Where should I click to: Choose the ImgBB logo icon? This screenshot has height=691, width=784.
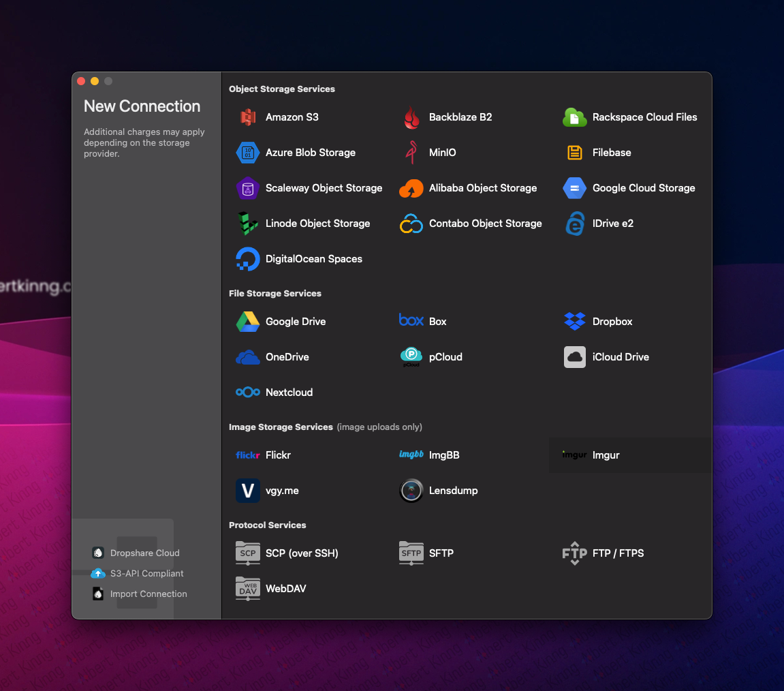(411, 455)
